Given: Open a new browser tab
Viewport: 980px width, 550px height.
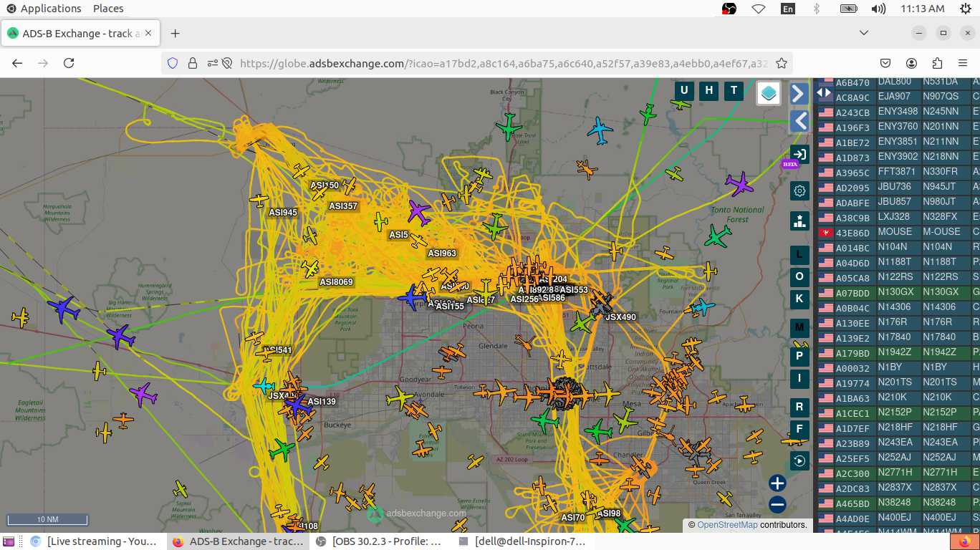Looking at the screenshot, I should click(175, 34).
